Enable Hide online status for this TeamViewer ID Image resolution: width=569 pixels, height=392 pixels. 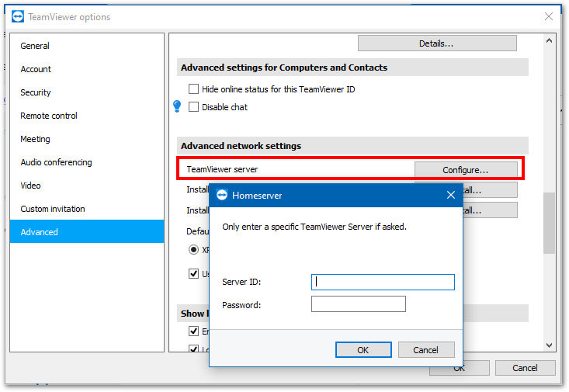[193, 89]
